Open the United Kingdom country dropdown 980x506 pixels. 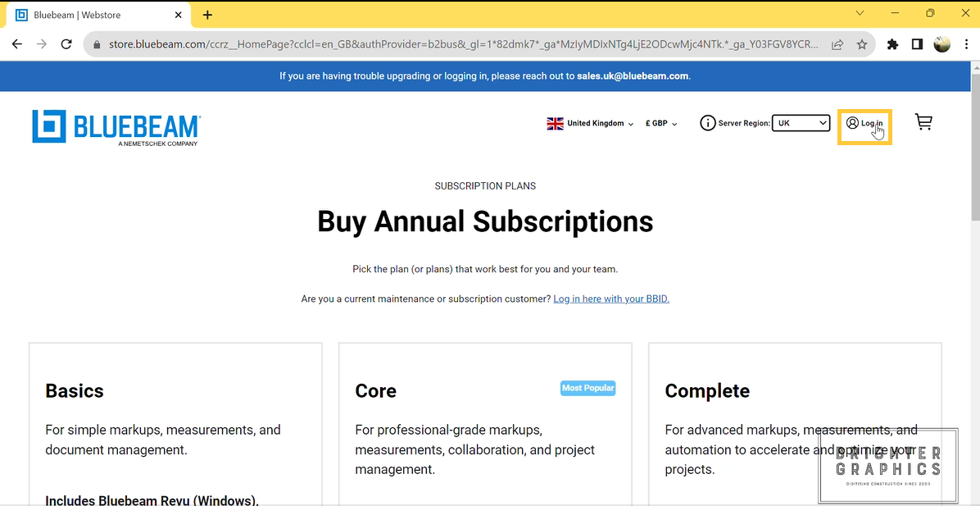[599, 123]
